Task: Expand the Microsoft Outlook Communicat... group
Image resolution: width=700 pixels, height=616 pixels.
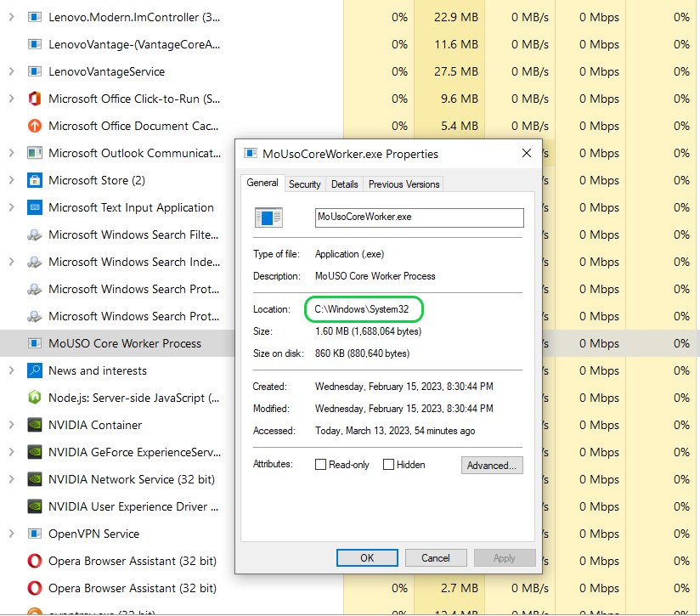Action: click(x=12, y=153)
